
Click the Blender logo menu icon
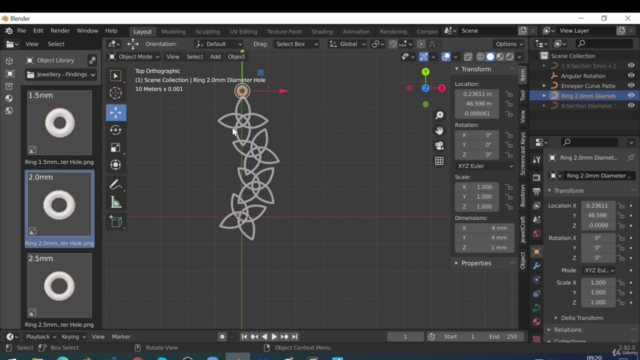[x=9, y=31]
